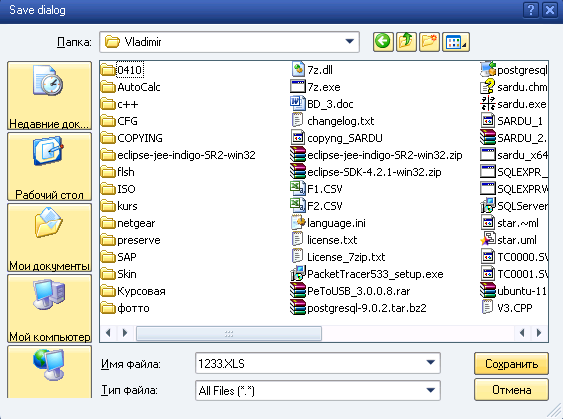Click the file list horizontal scrollbar thumb
Image resolution: width=563 pixels, height=419 pixels.
229,333
